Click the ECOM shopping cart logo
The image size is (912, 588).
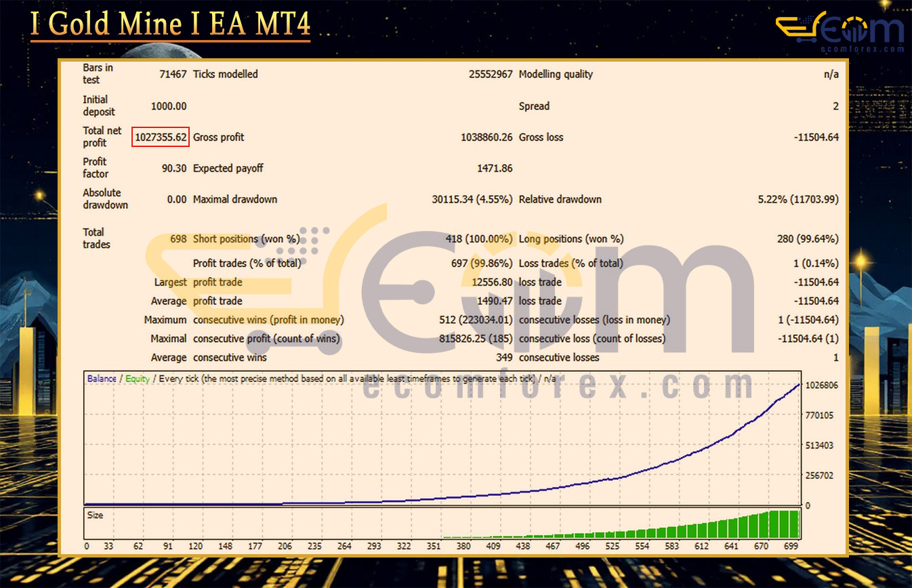pos(838,30)
